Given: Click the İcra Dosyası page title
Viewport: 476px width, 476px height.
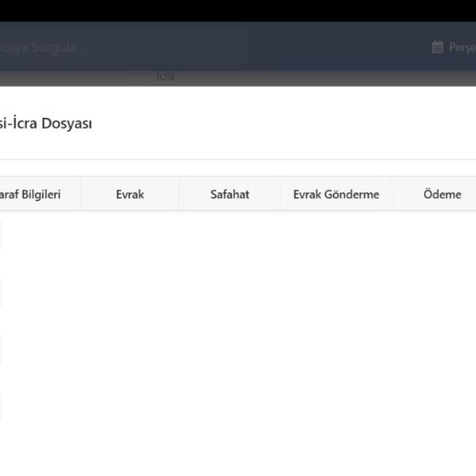Looking at the screenshot, I should click(46, 123).
